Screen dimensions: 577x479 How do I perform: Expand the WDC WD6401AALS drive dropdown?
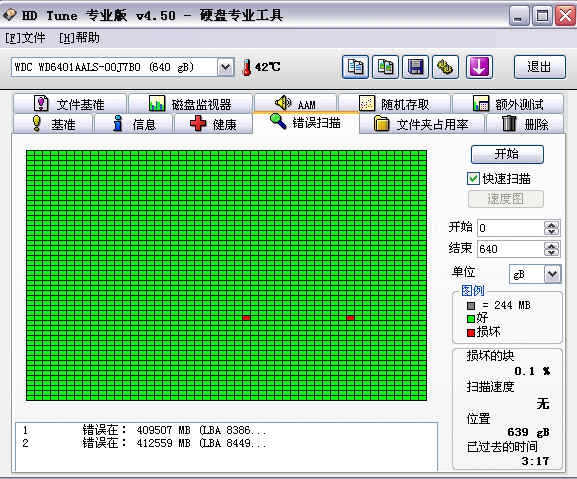coord(226,67)
